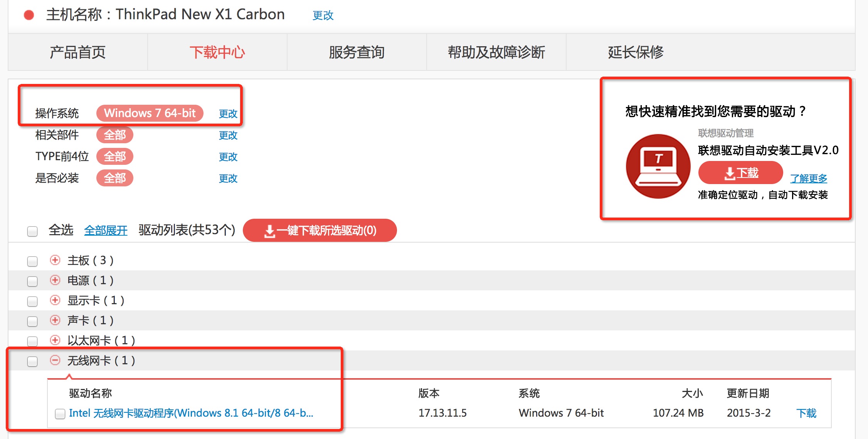Viewport: 868px width, 439px height.
Task: Click 一键下载所选驱动(0) button
Action: click(x=320, y=230)
